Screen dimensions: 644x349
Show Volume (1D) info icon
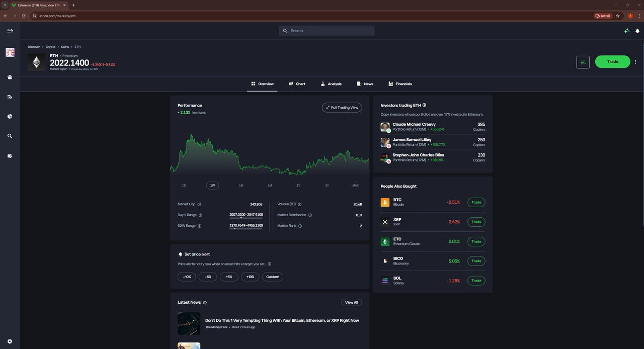tap(299, 204)
